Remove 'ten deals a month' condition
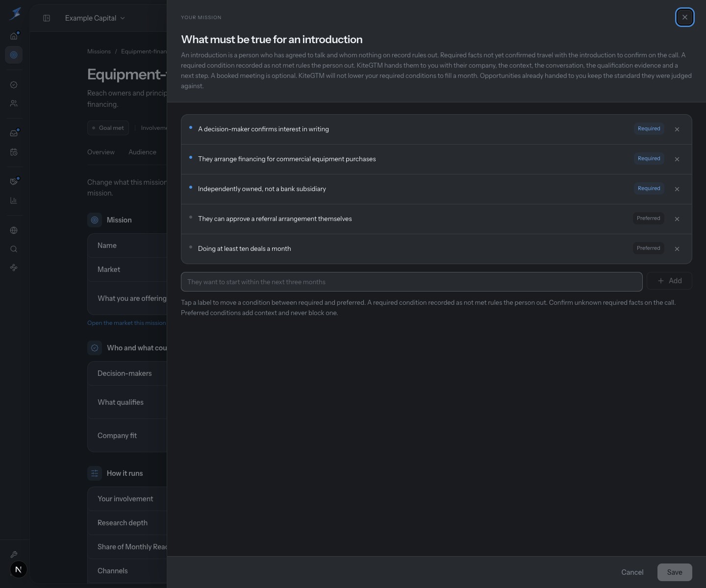This screenshot has height=588, width=706. tap(677, 249)
